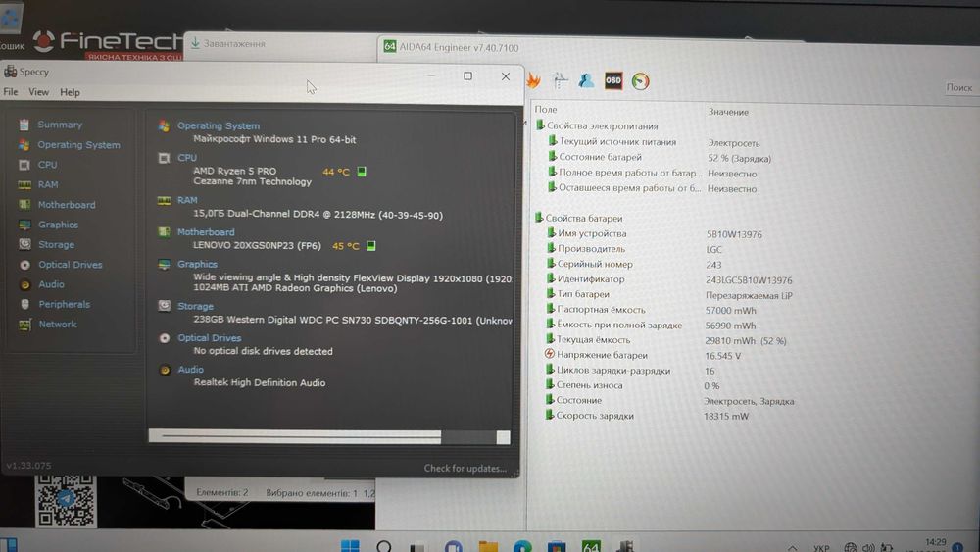Select the Идентификатор row
Screen dimensions: 980x552
669,279
